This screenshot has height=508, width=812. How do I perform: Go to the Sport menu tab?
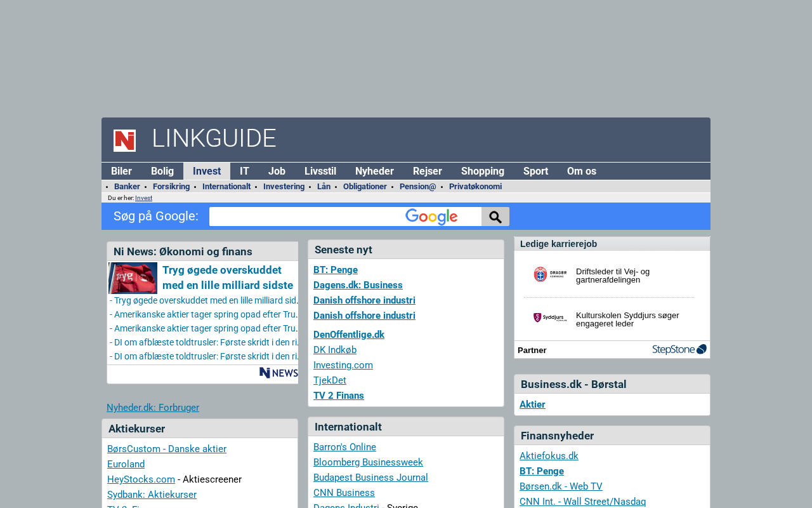[535, 171]
